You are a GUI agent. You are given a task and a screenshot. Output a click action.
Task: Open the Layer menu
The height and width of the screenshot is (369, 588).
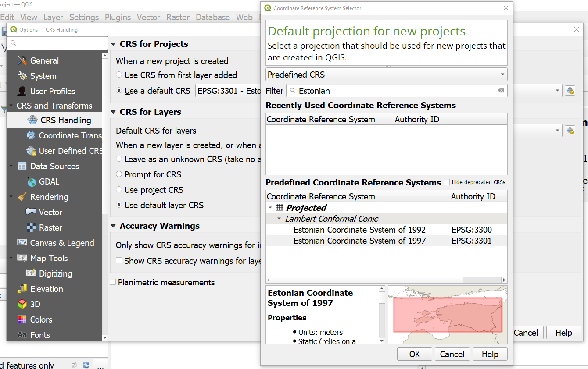(53, 17)
